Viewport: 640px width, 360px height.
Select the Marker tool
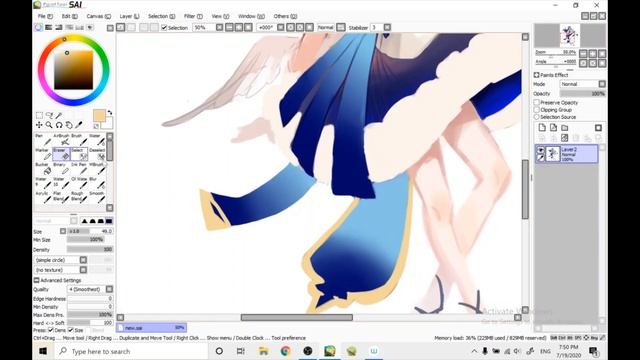point(43,154)
